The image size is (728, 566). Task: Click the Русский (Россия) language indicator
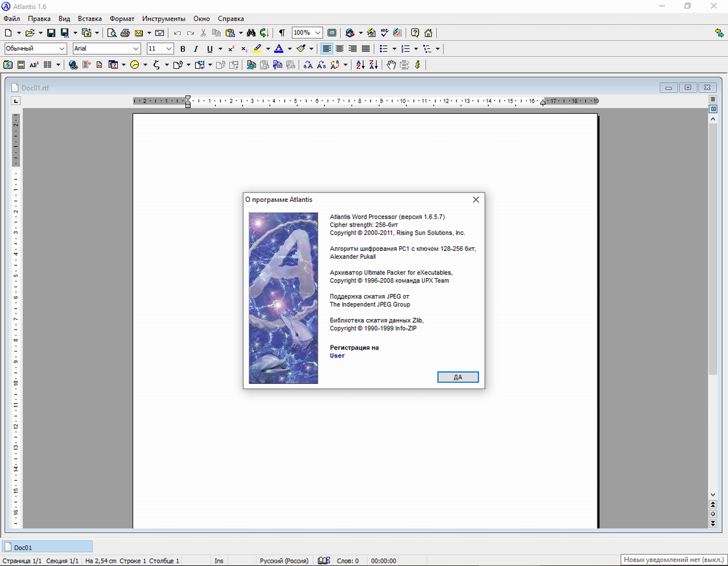tap(284, 561)
